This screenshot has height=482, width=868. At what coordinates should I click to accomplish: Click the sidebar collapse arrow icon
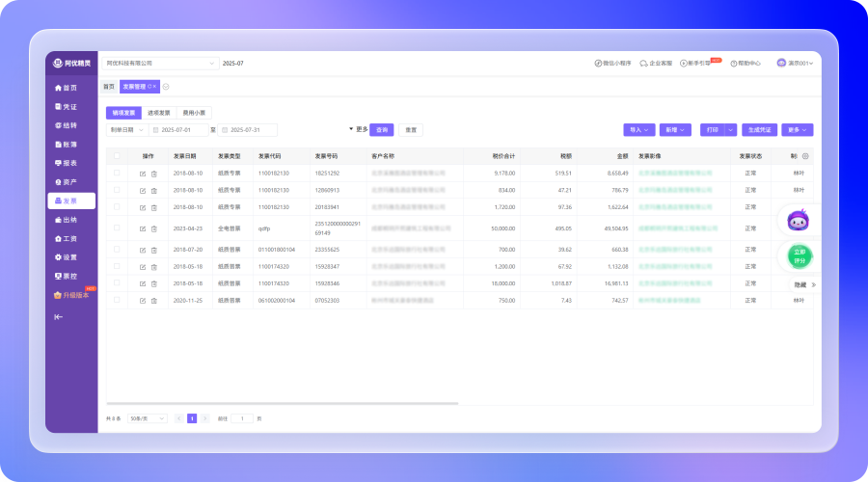click(59, 316)
